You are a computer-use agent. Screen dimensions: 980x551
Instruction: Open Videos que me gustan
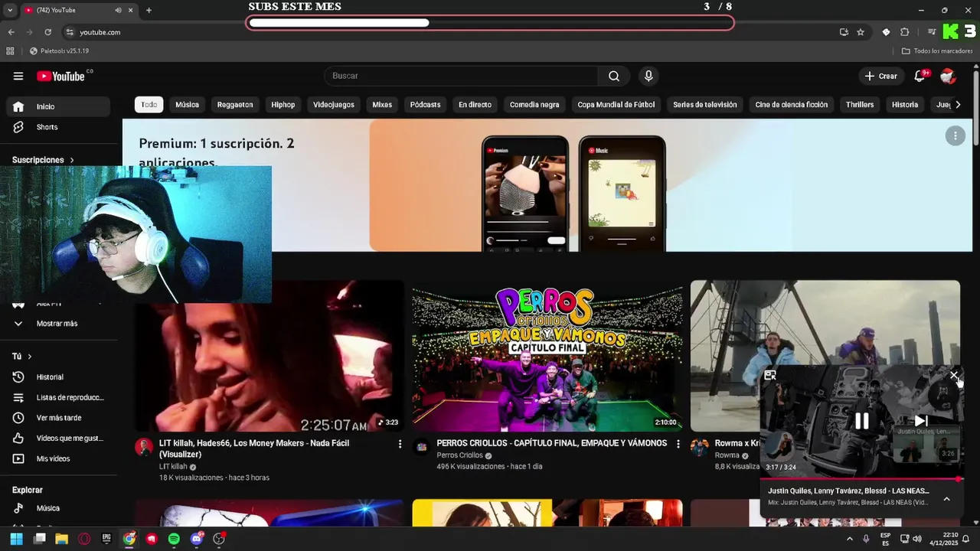[x=58, y=439]
